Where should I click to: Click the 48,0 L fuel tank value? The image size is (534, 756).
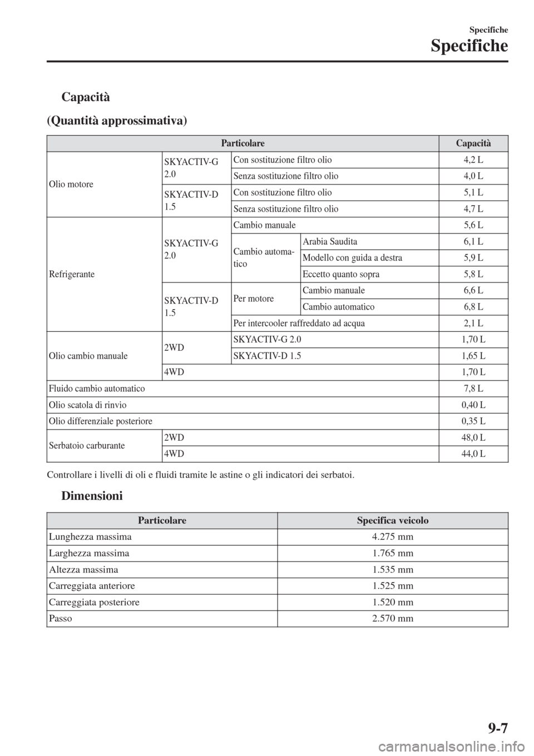(x=473, y=437)
